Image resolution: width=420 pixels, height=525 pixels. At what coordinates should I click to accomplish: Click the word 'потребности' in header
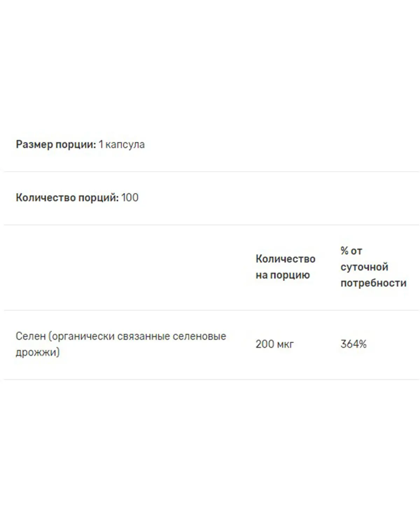[x=373, y=283]
